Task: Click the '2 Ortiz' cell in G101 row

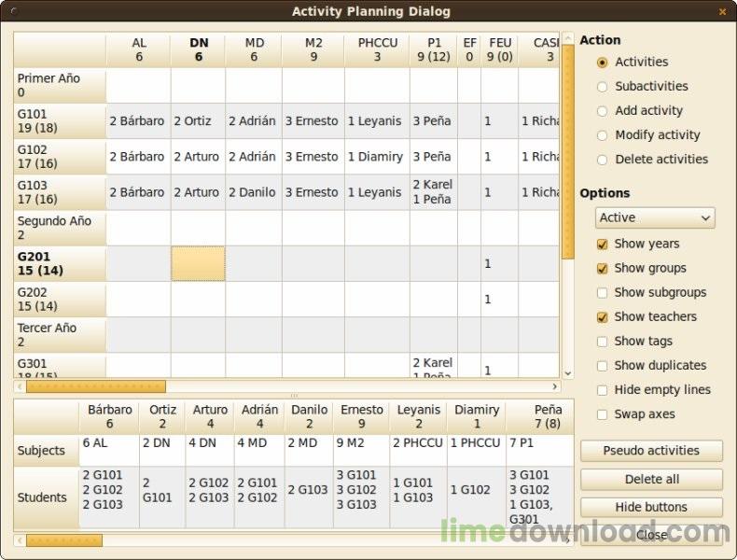Action: (198, 120)
